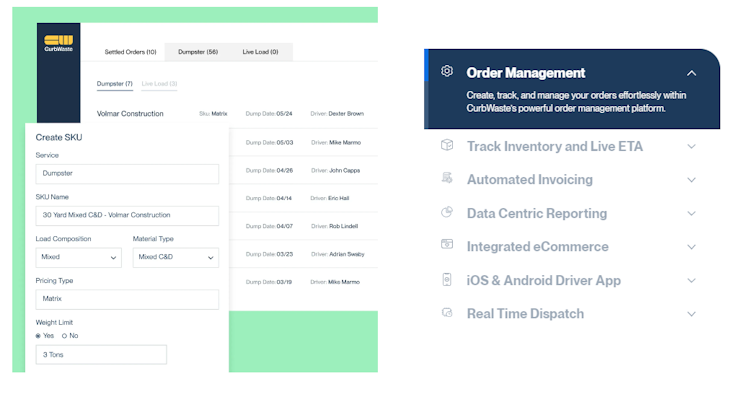Expand the Integrated eCommerce chevron

tap(691, 247)
